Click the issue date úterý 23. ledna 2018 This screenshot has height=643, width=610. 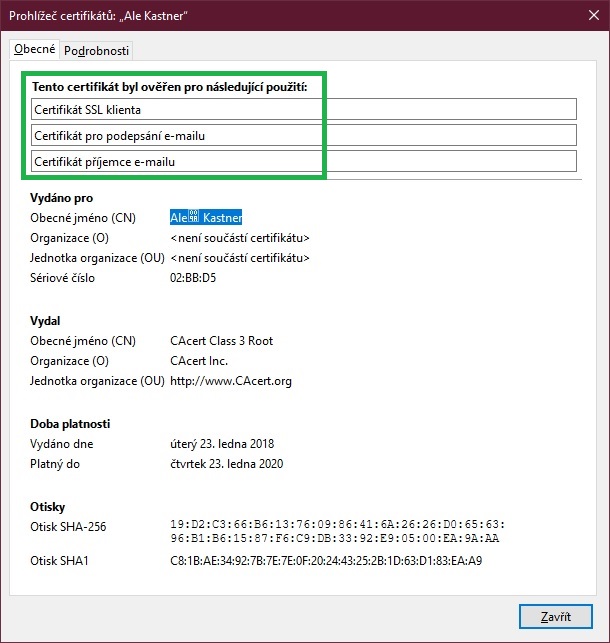222,444
